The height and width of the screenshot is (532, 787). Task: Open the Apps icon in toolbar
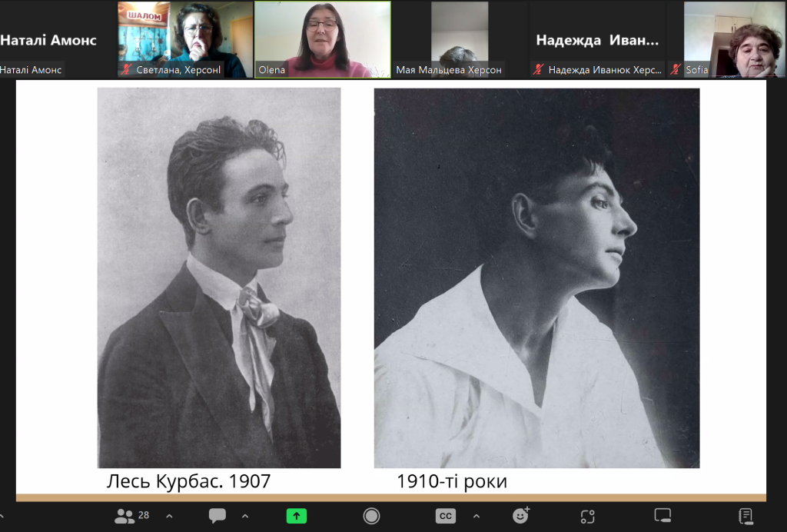click(588, 516)
